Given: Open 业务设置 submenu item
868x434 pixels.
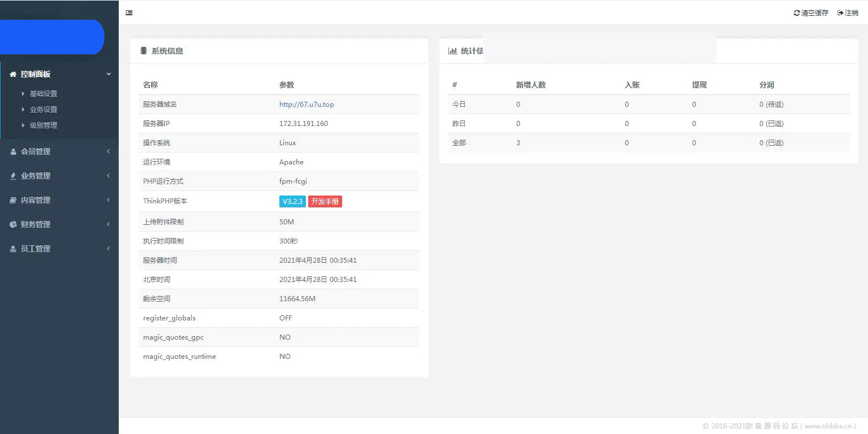Looking at the screenshot, I should coord(43,110).
